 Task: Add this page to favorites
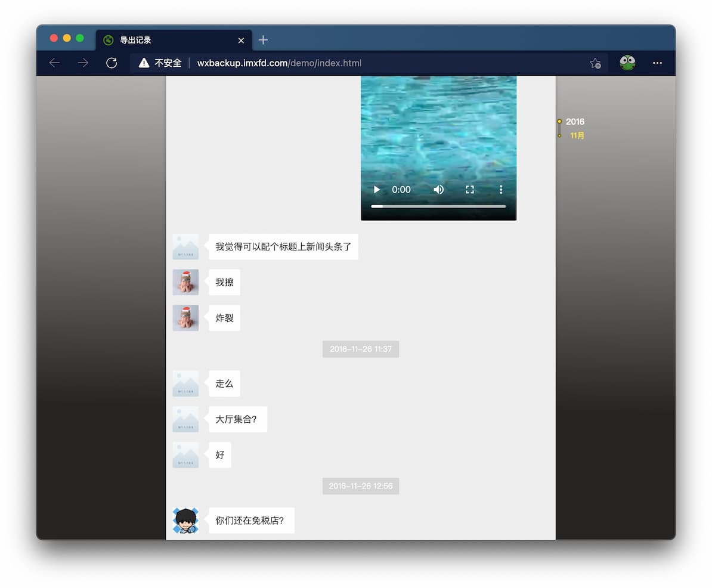(595, 63)
